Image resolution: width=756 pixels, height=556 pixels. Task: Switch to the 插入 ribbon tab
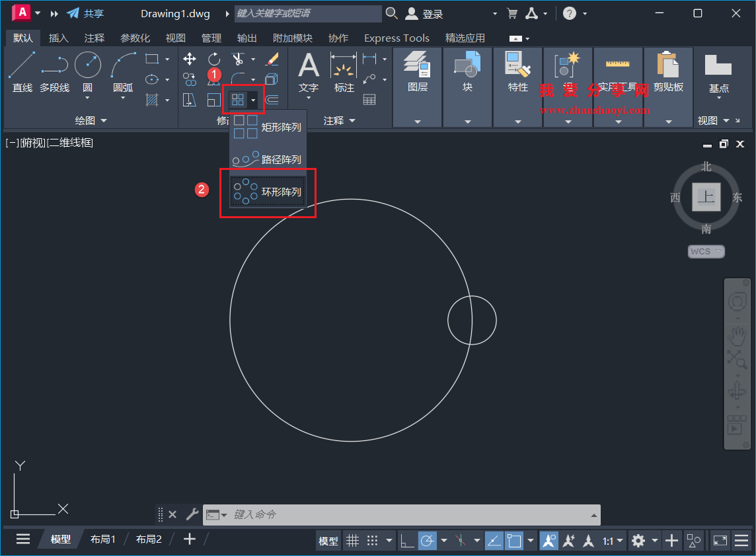(x=59, y=38)
